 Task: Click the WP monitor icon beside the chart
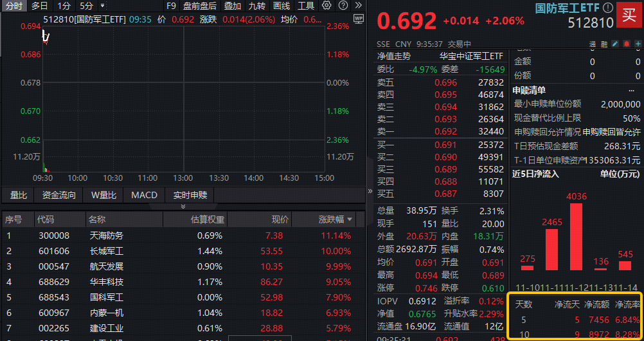click(x=358, y=19)
